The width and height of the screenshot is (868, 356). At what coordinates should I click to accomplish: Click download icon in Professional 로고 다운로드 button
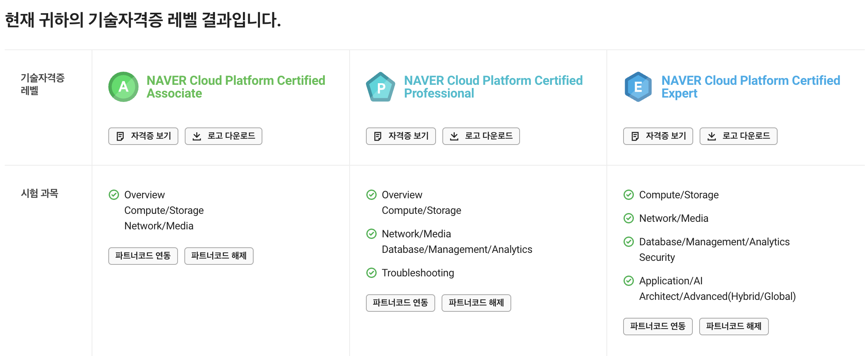pyautogui.click(x=454, y=136)
